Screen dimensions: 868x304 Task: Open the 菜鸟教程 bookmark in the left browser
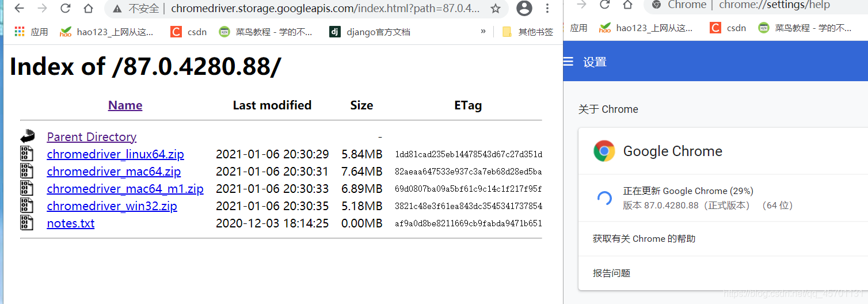(x=265, y=32)
